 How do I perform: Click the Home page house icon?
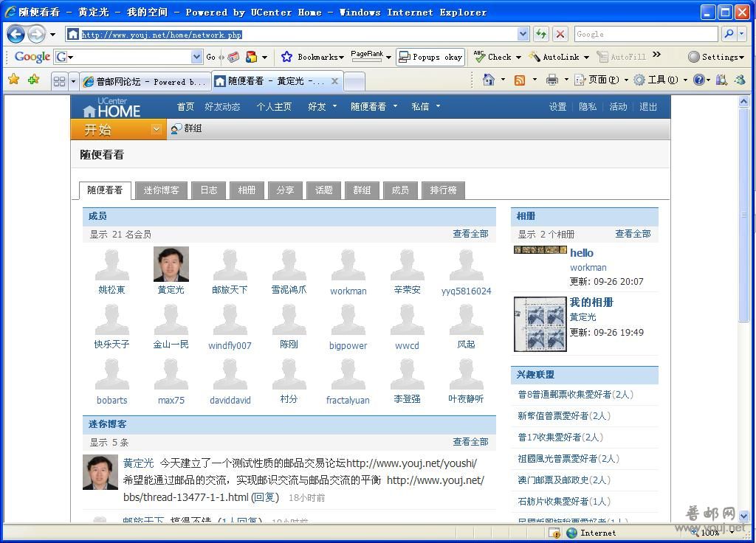488,80
